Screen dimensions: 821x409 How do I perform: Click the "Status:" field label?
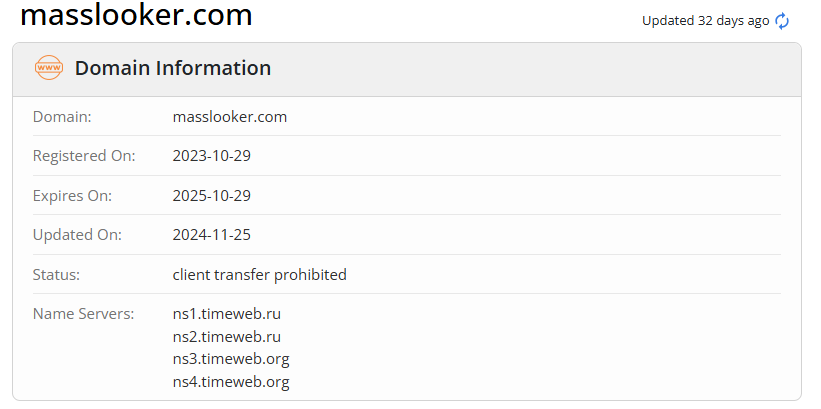pos(56,274)
